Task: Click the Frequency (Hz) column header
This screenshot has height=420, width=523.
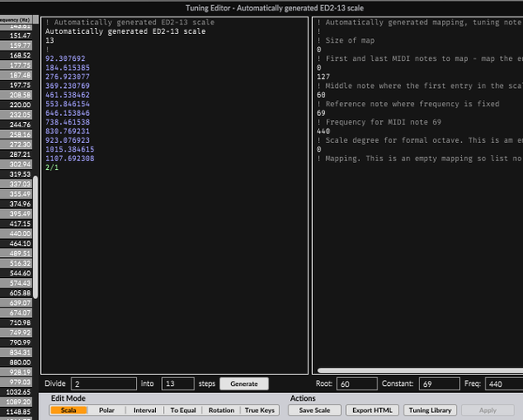Action: (x=16, y=20)
